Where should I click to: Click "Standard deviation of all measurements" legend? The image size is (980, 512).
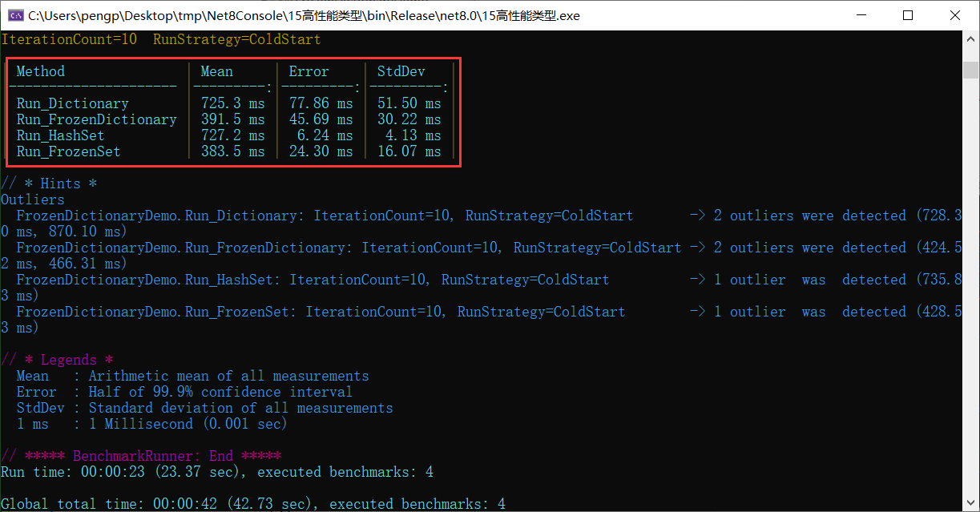(x=240, y=408)
